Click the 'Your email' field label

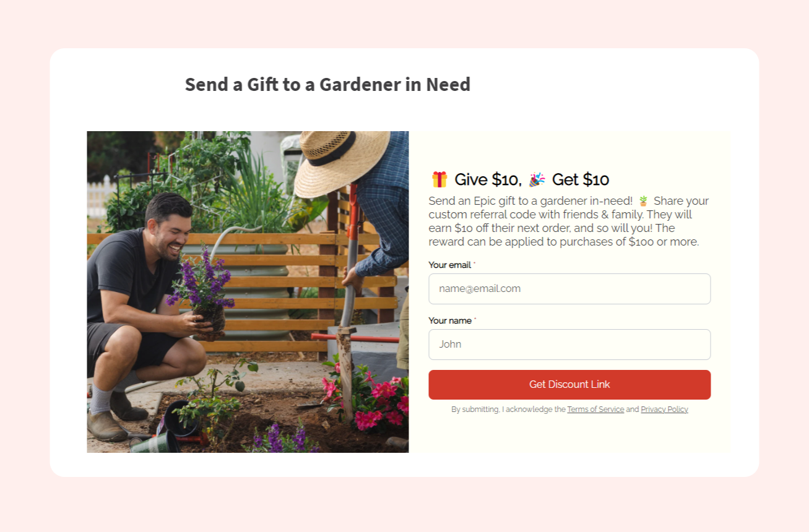[450, 265]
